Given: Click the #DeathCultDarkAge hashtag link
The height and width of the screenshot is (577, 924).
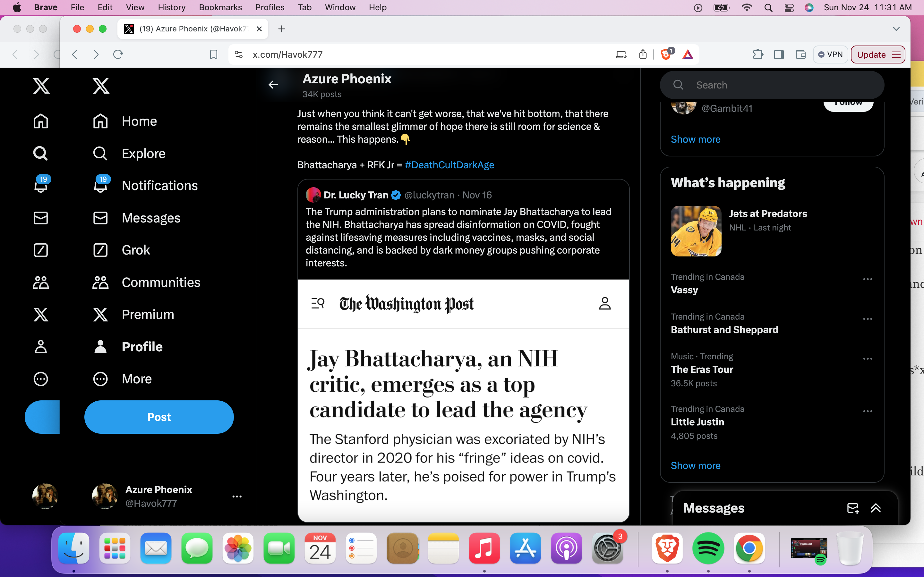Looking at the screenshot, I should (x=449, y=165).
